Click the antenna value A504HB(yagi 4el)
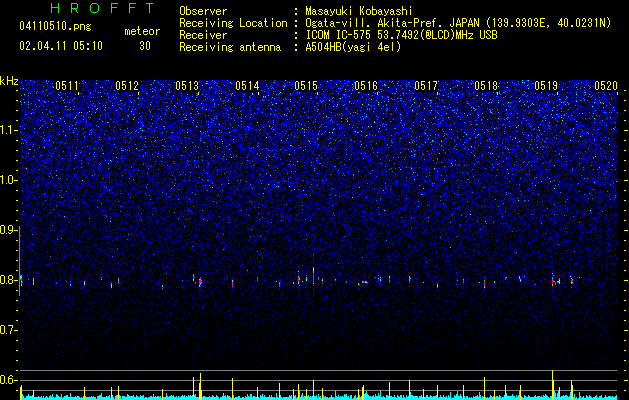The width and height of the screenshot is (629, 400). [x=353, y=47]
